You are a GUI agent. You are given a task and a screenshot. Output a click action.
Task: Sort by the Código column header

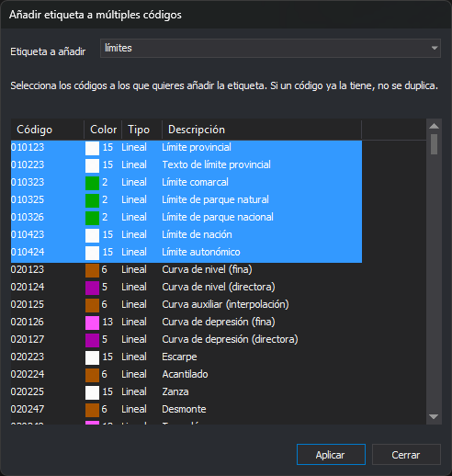tap(47, 130)
